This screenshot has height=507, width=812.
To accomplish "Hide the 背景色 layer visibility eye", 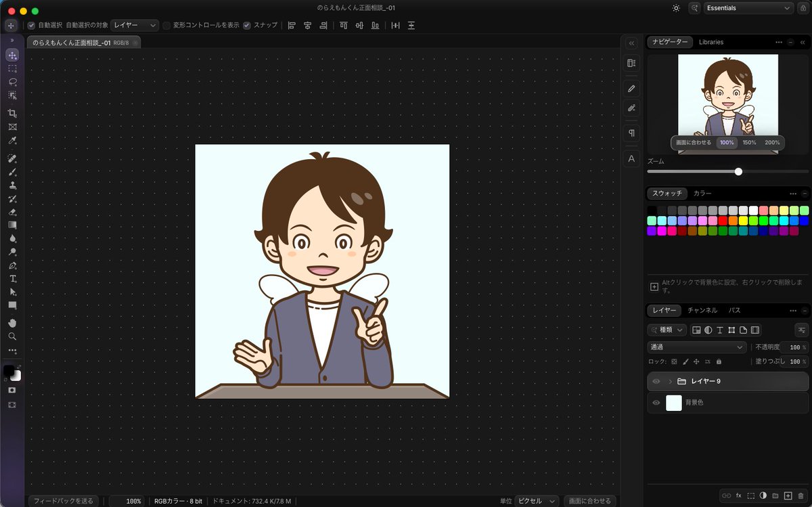I will coord(656,403).
